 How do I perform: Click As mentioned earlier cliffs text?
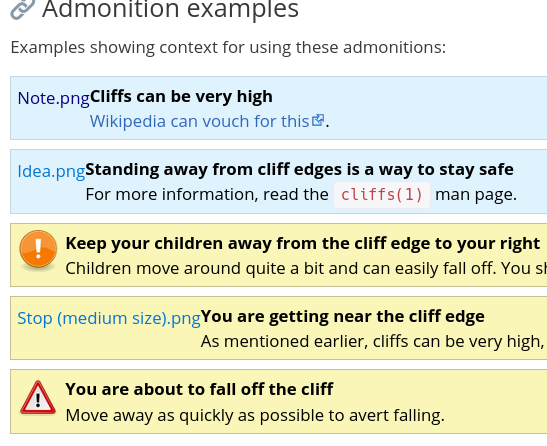click(x=374, y=341)
